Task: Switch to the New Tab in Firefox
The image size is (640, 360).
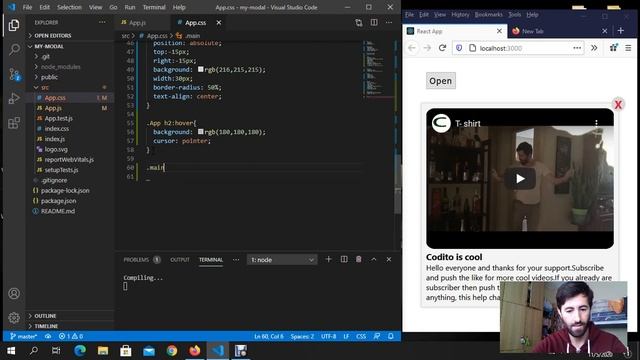Action: coord(533,31)
